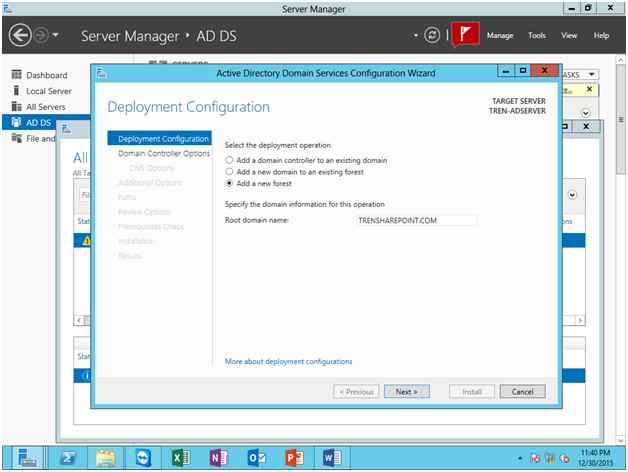The width and height of the screenshot is (628, 472).
Task: Select Add a new domain to existing forest
Action: 229,172
